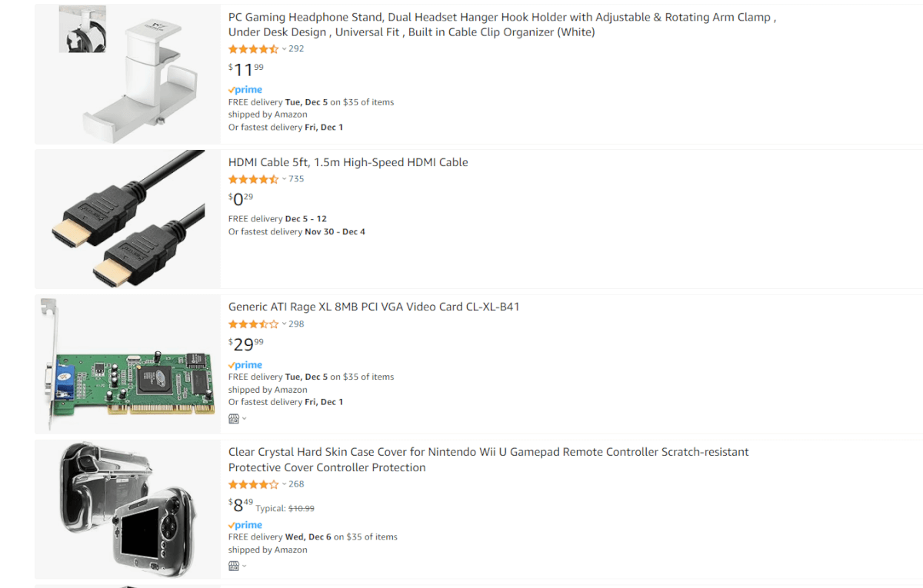Click the star rating of the ATI Rage video card

pyautogui.click(x=252, y=324)
